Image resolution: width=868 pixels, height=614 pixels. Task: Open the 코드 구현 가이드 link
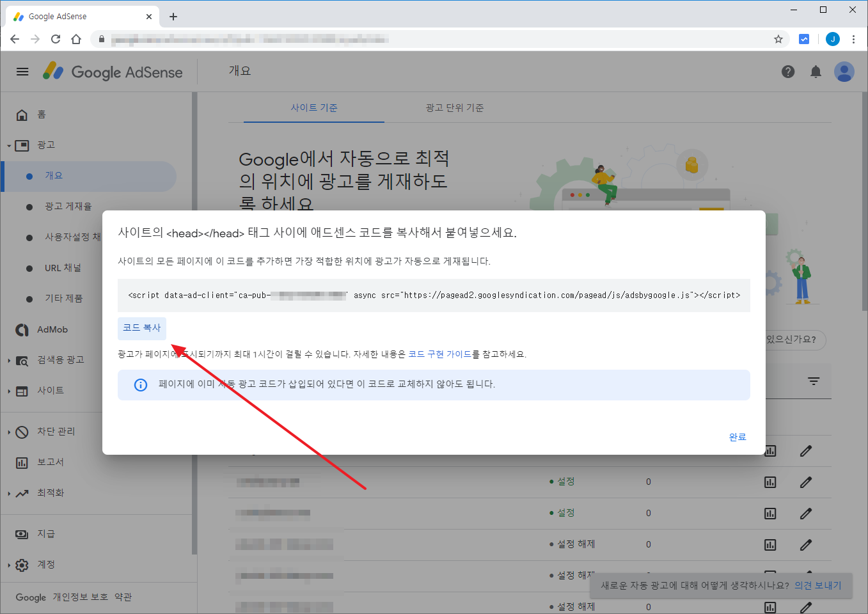440,354
